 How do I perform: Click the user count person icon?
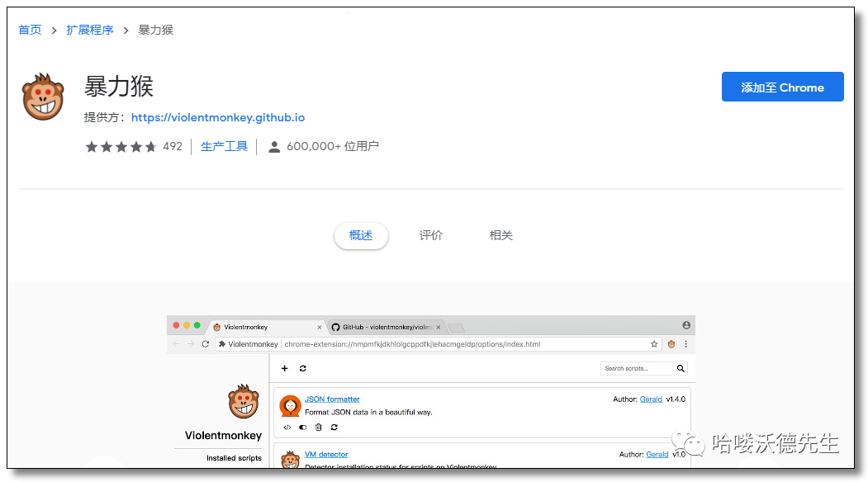pos(274,147)
